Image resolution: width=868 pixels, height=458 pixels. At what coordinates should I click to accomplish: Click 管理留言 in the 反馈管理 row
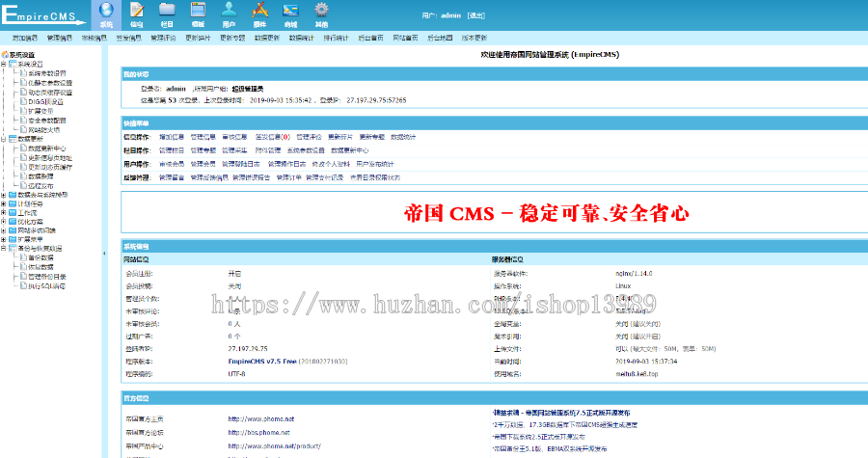point(172,177)
